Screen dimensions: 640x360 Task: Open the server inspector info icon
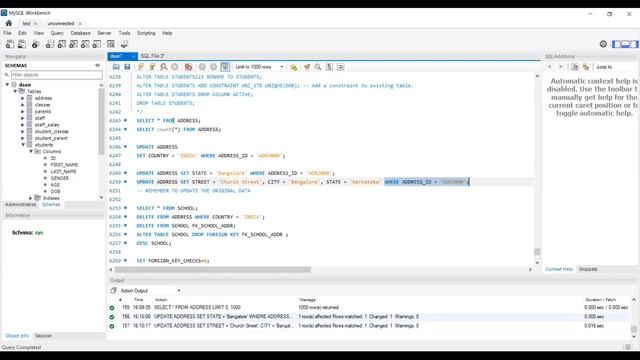coord(36,44)
